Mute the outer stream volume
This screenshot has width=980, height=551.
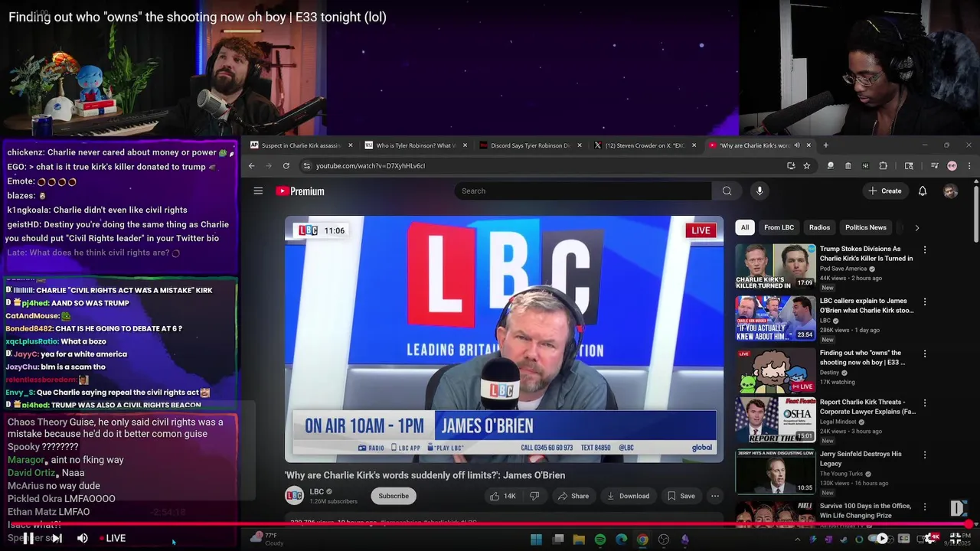pyautogui.click(x=83, y=538)
